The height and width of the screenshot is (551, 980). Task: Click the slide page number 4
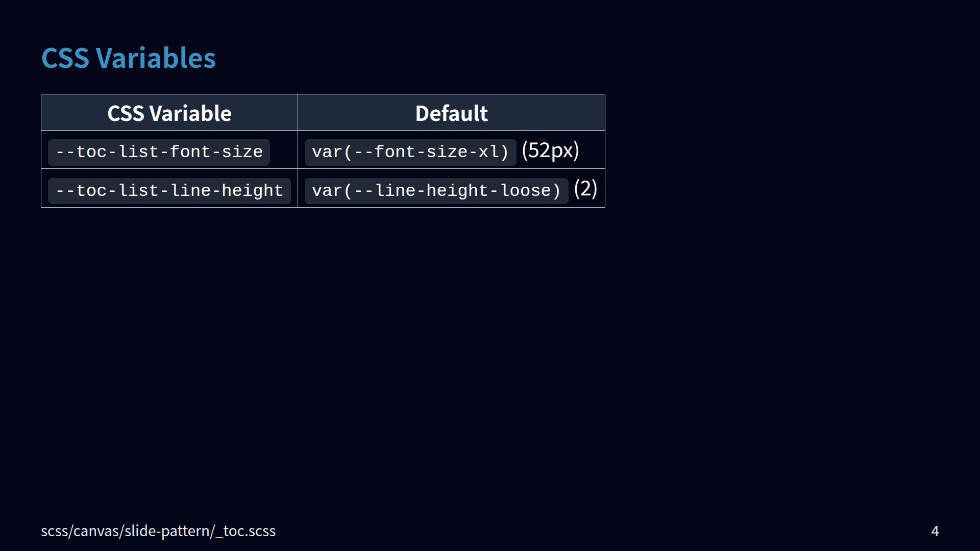(x=935, y=531)
